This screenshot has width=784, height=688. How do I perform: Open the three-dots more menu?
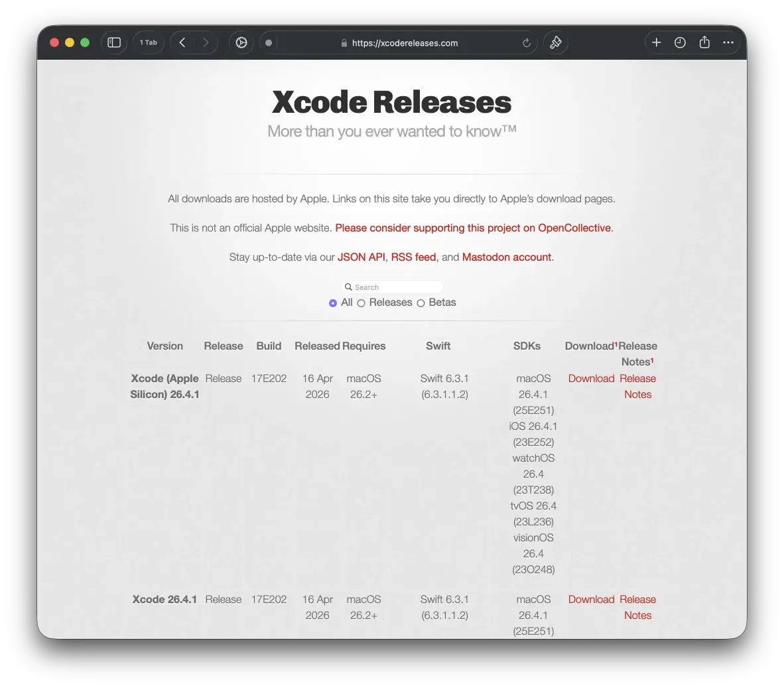[728, 42]
